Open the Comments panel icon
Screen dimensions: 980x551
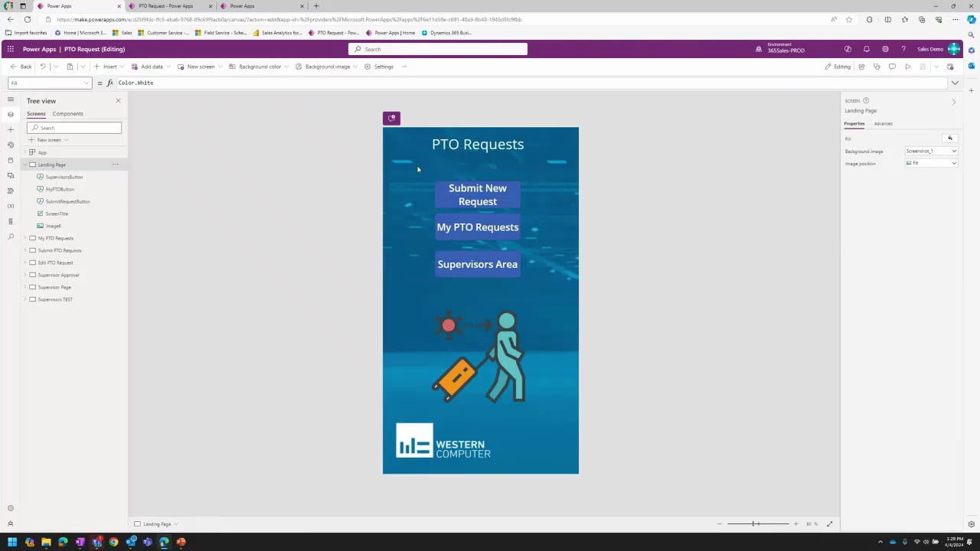click(893, 67)
